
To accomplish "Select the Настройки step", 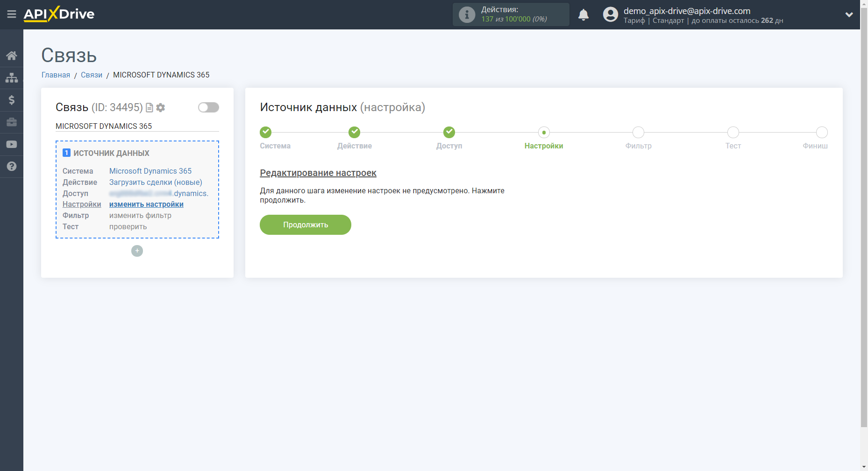I will 544,133.
